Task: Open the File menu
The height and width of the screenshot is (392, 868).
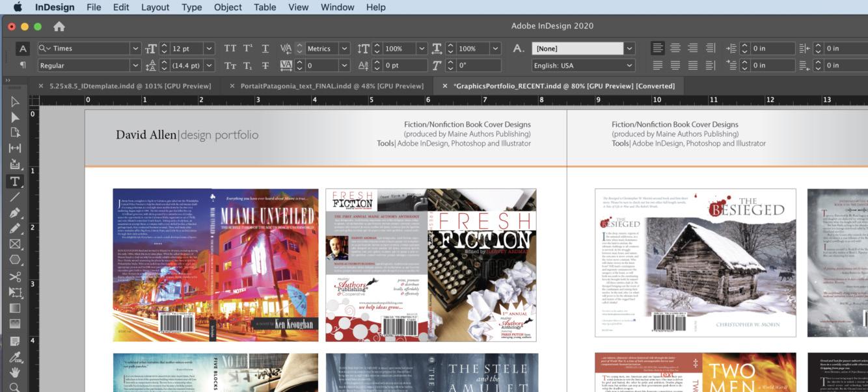Action: (x=94, y=7)
